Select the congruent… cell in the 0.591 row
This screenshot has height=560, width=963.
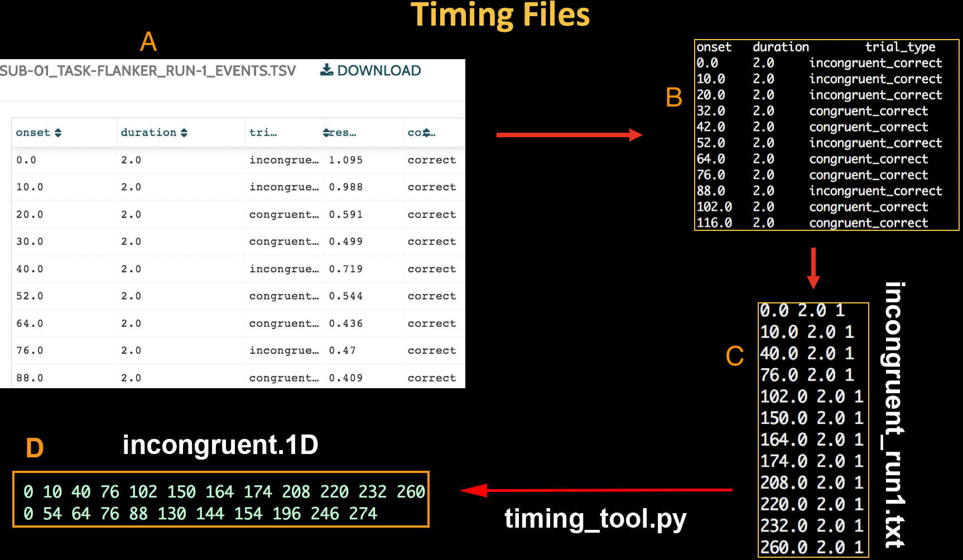point(284,214)
